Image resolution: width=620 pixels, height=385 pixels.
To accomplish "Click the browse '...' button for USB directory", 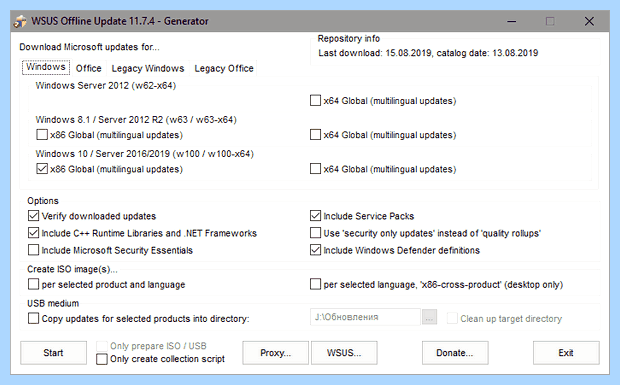I will pyautogui.click(x=429, y=317).
